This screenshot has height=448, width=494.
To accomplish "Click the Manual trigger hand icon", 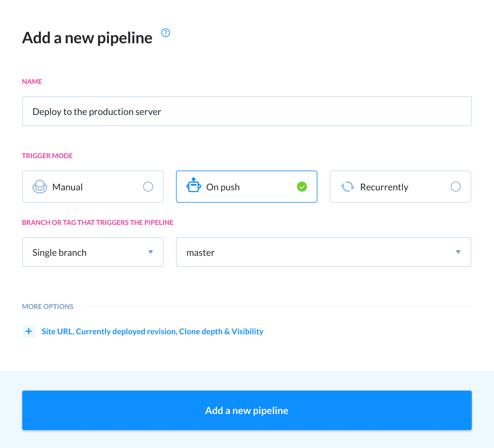I will point(40,187).
